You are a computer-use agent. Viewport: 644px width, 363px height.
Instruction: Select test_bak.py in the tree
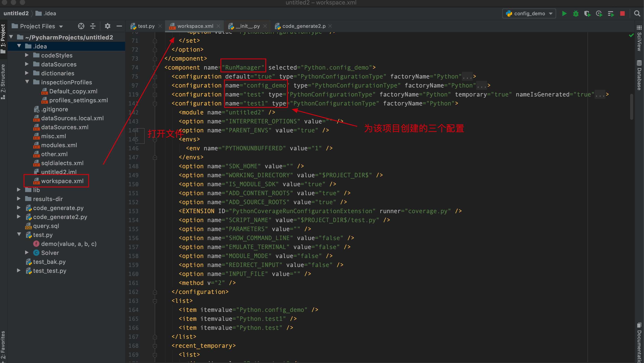(49, 262)
